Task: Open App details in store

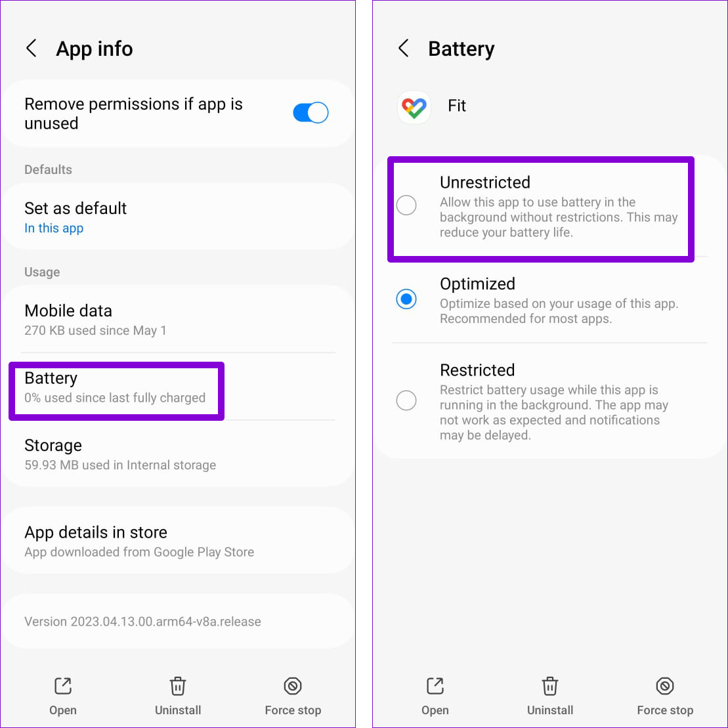Action: click(x=178, y=541)
